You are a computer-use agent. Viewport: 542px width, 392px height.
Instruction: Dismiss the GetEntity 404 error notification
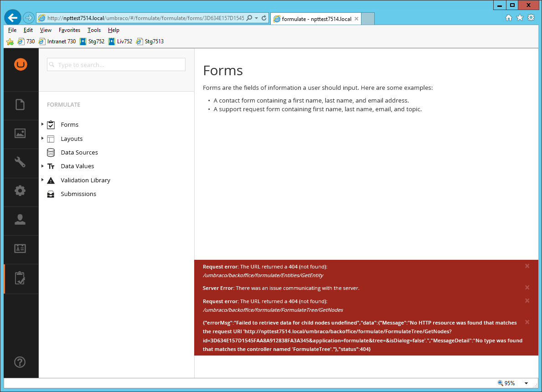[x=527, y=266]
